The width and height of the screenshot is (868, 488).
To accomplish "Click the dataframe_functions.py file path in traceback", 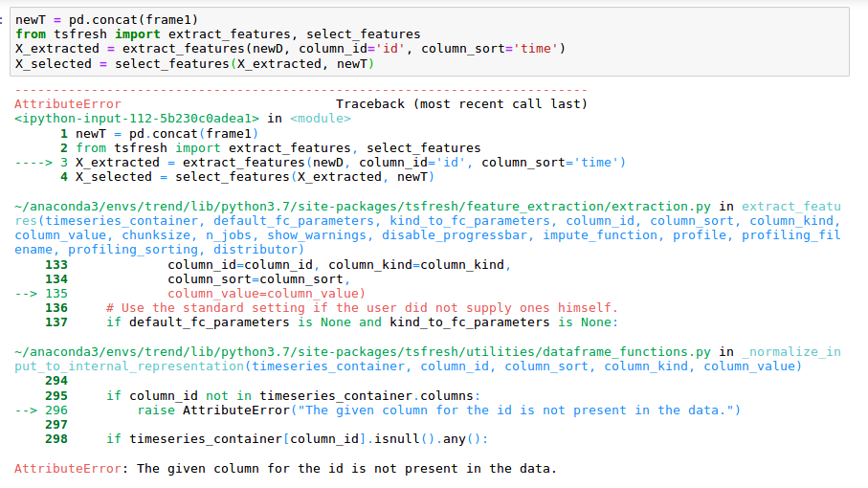I will click(x=363, y=352).
